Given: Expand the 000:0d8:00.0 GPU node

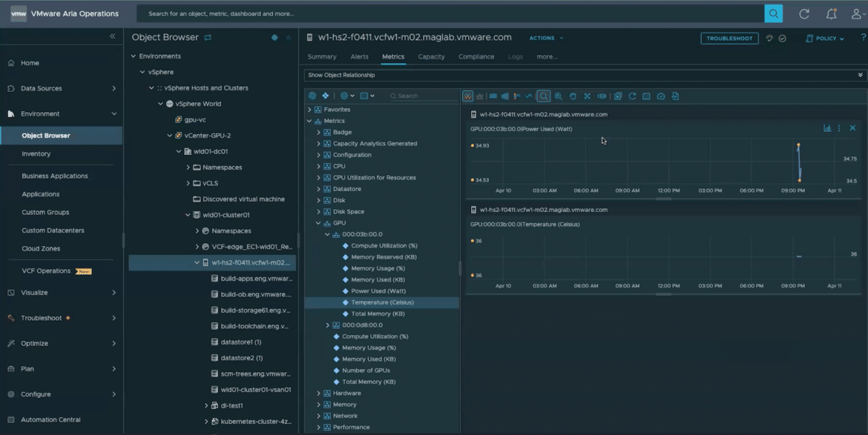Looking at the screenshot, I should (x=328, y=325).
